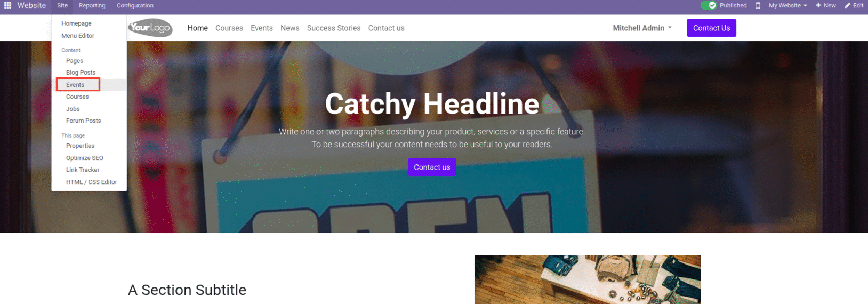
Task: Click the purple Contact Us header button
Action: point(711,28)
